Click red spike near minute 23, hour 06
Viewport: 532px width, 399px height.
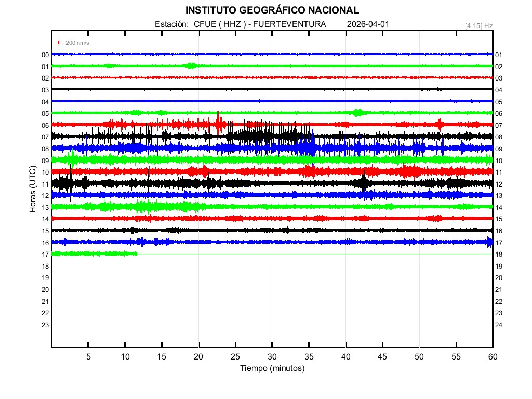[219, 123]
